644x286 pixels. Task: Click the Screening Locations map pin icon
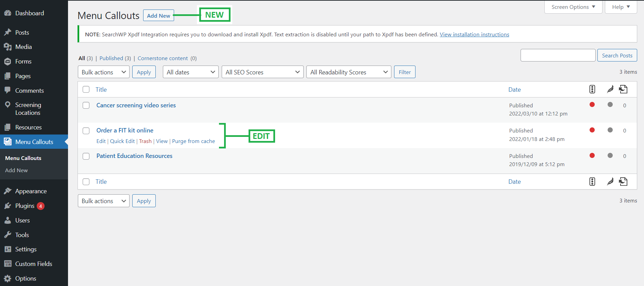[7, 105]
